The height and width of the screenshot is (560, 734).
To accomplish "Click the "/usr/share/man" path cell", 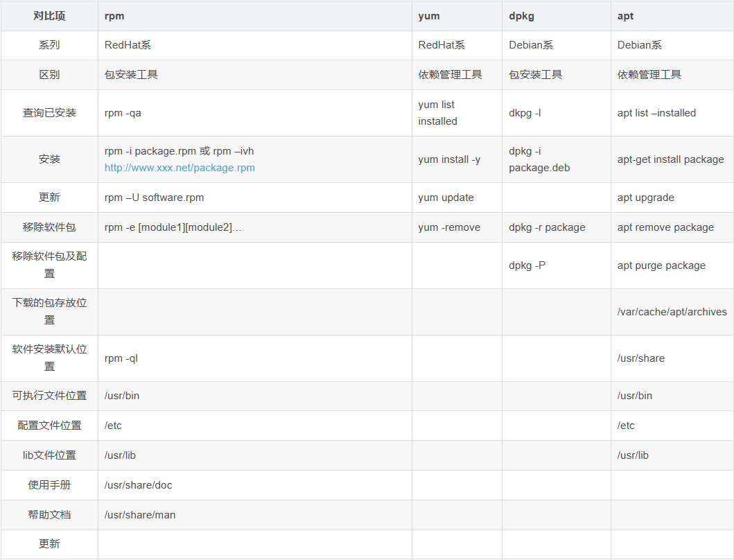I will click(140, 515).
